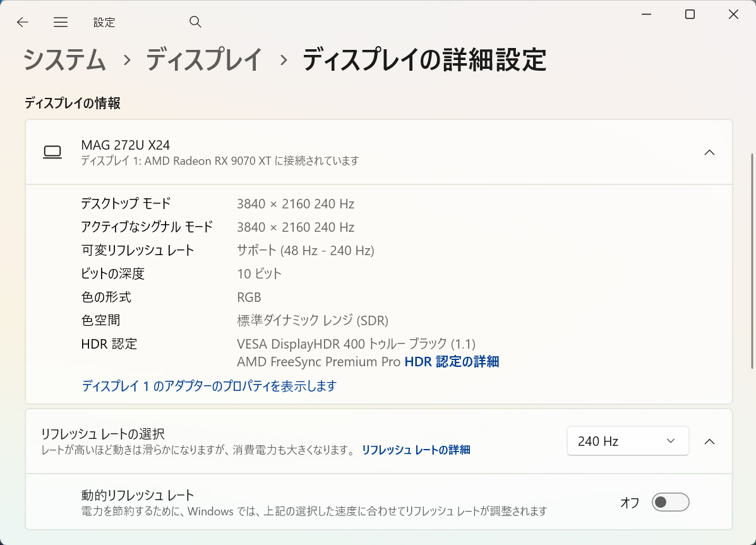Navigate back with the back arrow
756x545 pixels.
22,21
